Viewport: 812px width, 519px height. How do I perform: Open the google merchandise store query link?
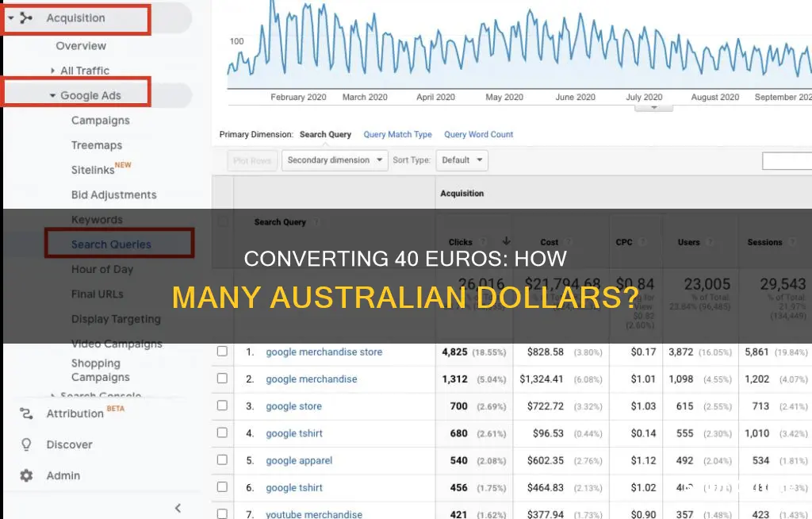[x=324, y=352]
